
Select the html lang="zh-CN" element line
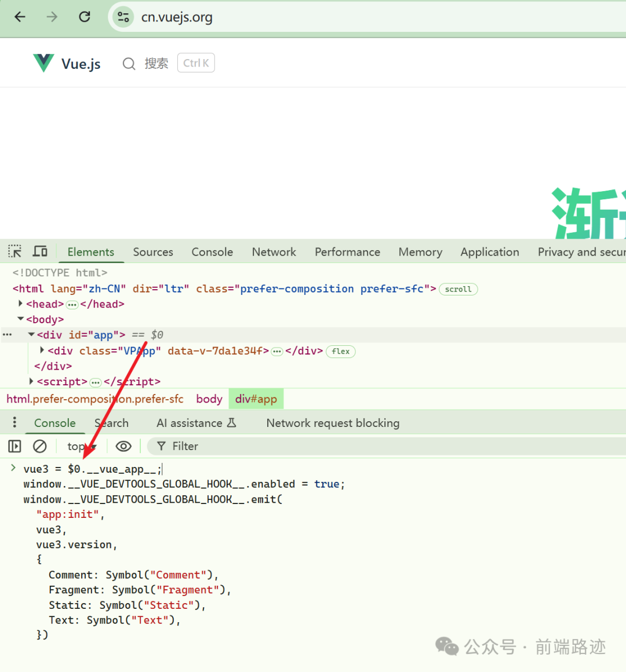pos(224,289)
